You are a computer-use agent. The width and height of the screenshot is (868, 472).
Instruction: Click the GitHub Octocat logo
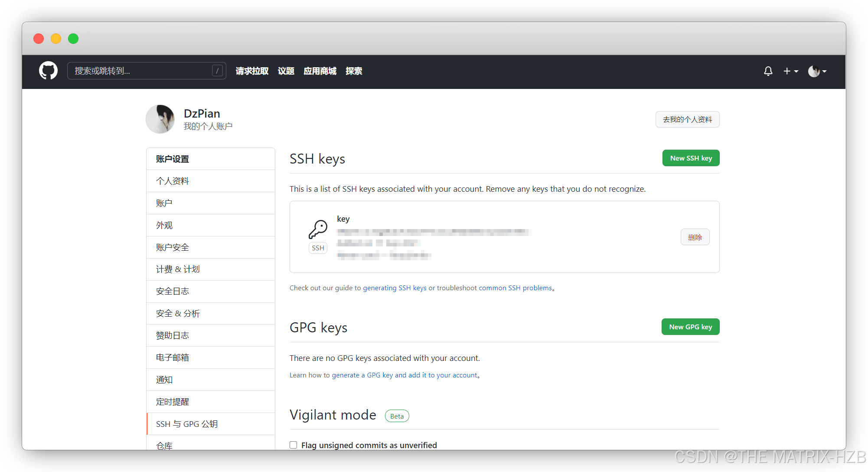coord(48,71)
